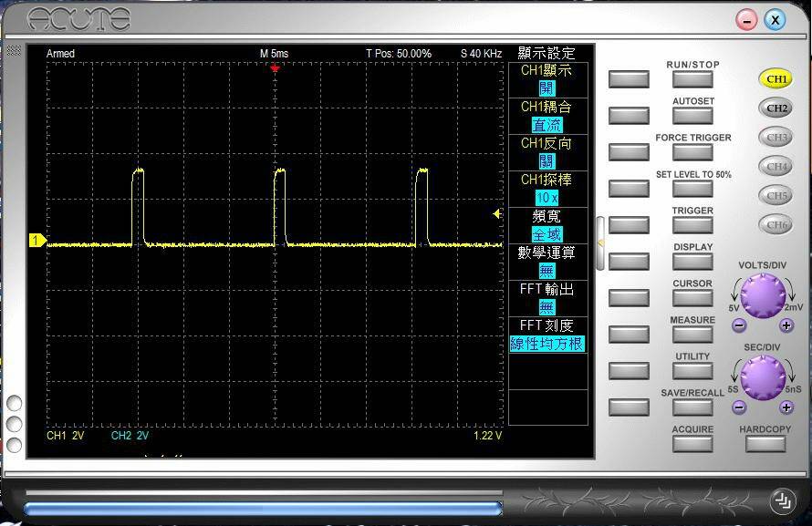Click the plus button under VOLTS/DIV
The width and height of the screenshot is (812, 526).
pos(786,325)
